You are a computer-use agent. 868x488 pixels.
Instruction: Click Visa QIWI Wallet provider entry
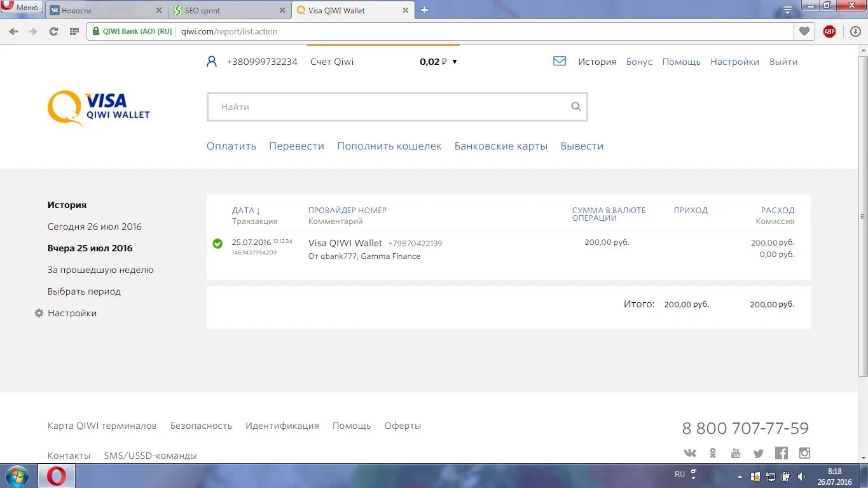coord(345,243)
